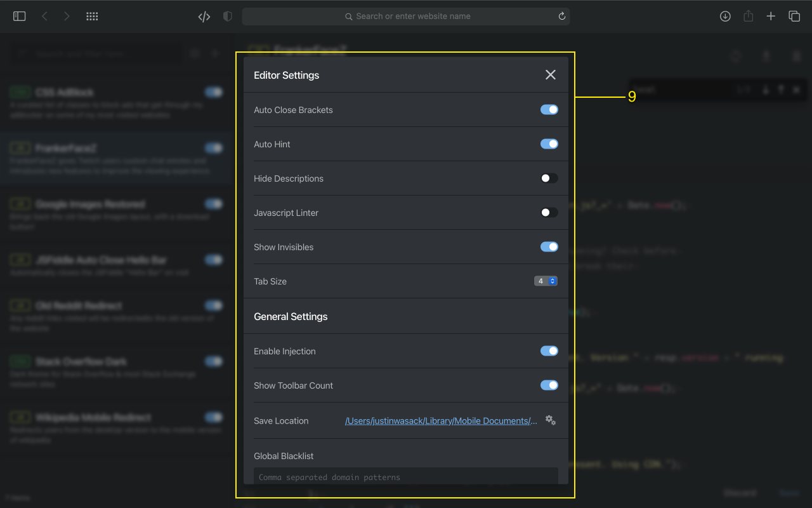Screen dimensions: 812x508
Task: Open the Share menu
Action: 748,16
